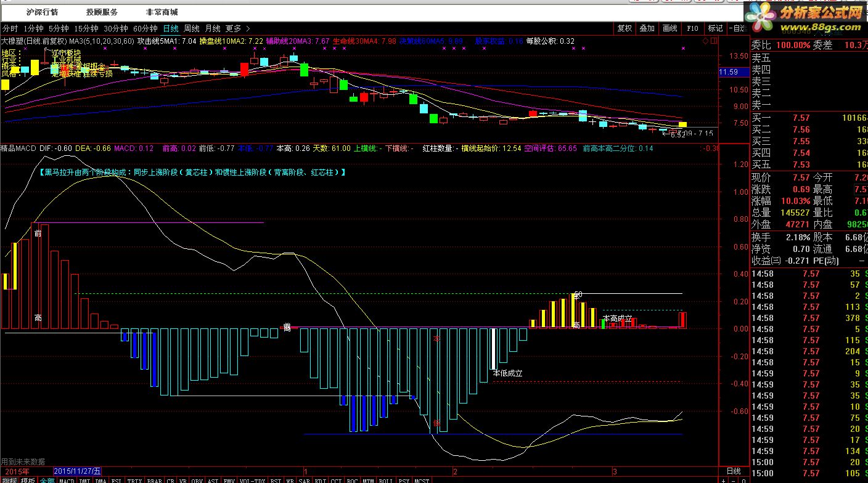Switch sub-chart to CR indicator
The width and height of the screenshot is (868, 483).
tap(171, 479)
